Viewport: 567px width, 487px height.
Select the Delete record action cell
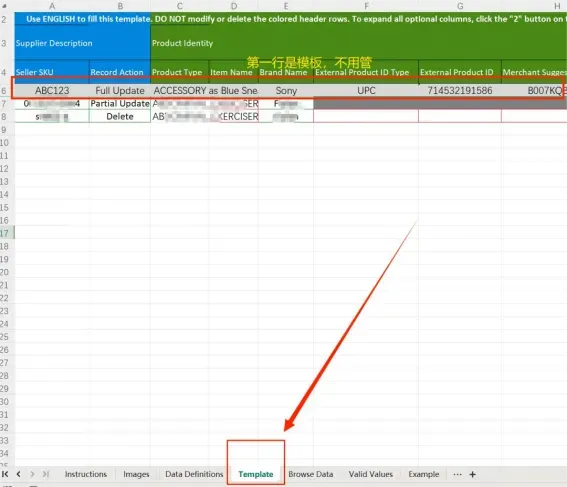coord(120,116)
